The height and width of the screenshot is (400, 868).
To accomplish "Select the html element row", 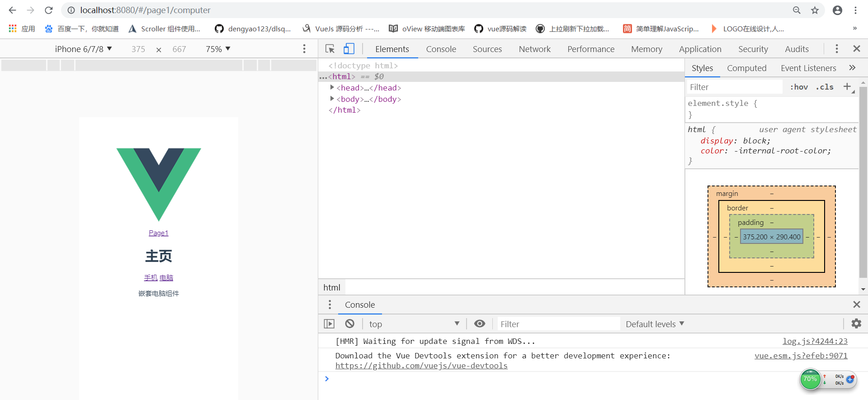I will coord(501,76).
